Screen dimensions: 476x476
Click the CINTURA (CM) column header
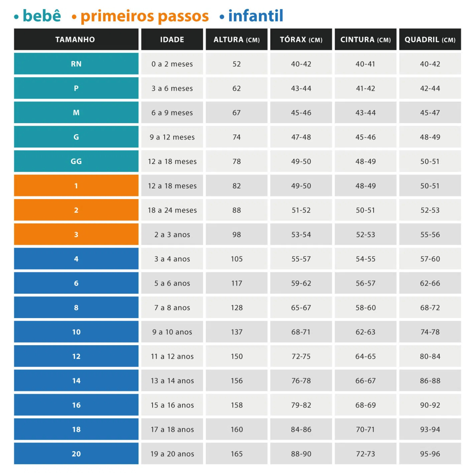(365, 40)
